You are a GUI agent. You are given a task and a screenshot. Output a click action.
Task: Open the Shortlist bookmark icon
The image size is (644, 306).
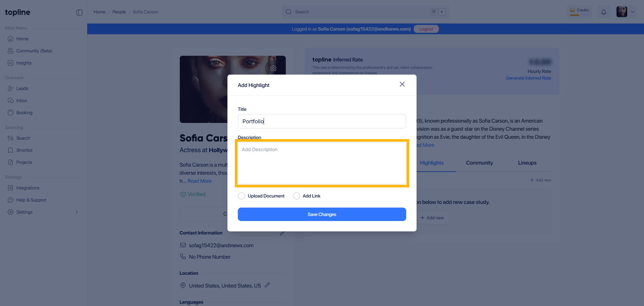pos(11,150)
